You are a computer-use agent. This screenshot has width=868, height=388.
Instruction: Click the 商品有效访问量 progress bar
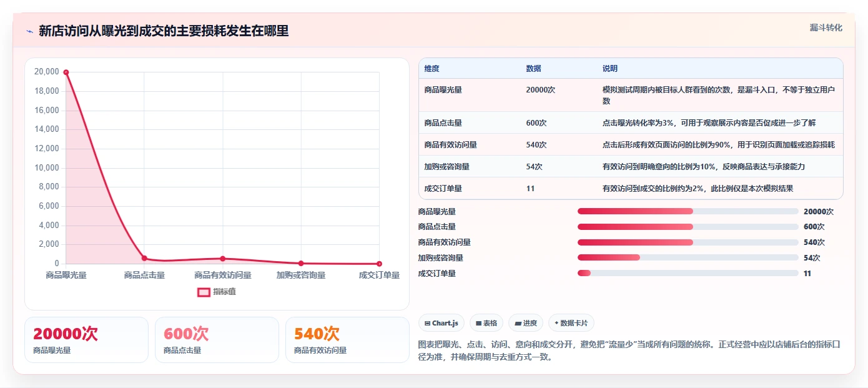688,242
